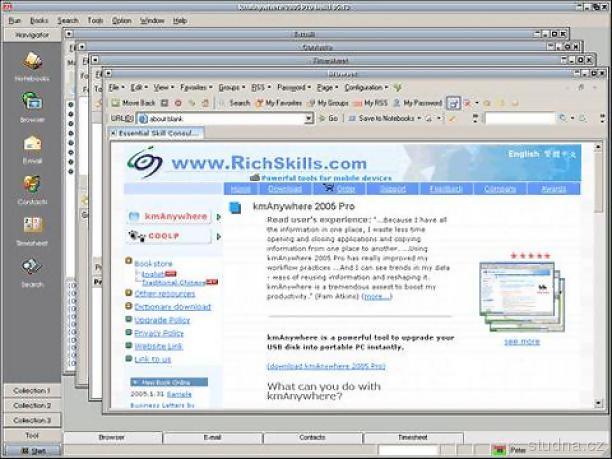612x459 pixels.
Task: Open the URL address dropdown
Action: (309, 118)
